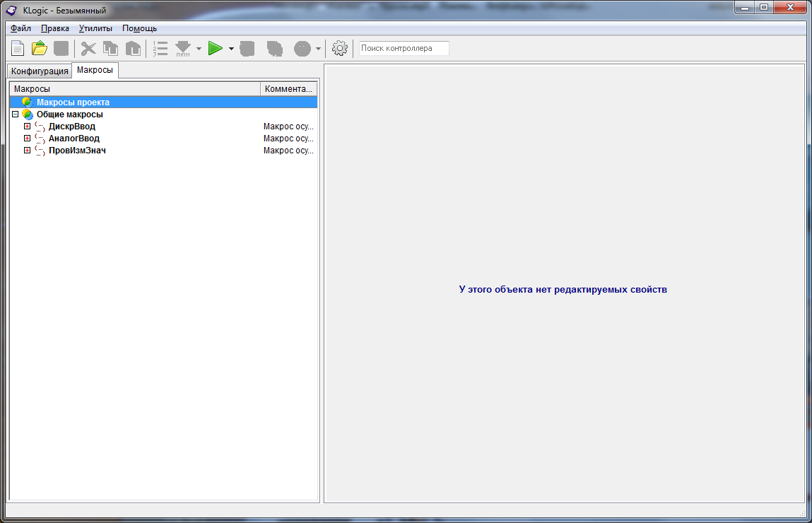The image size is (812, 523).
Task: Click the Коммента... column header
Action: [x=288, y=89]
